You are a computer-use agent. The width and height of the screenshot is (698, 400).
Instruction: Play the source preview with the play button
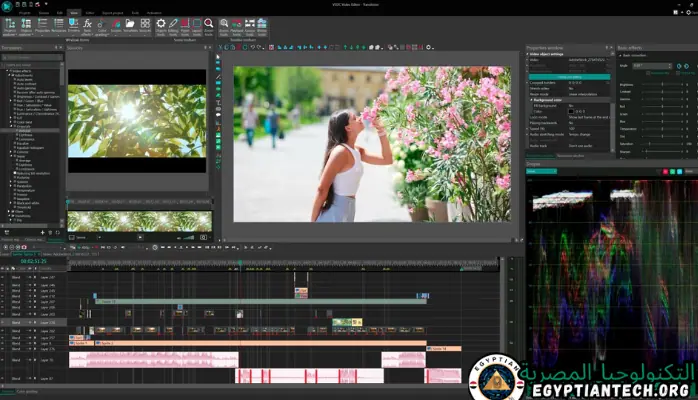click(140, 238)
